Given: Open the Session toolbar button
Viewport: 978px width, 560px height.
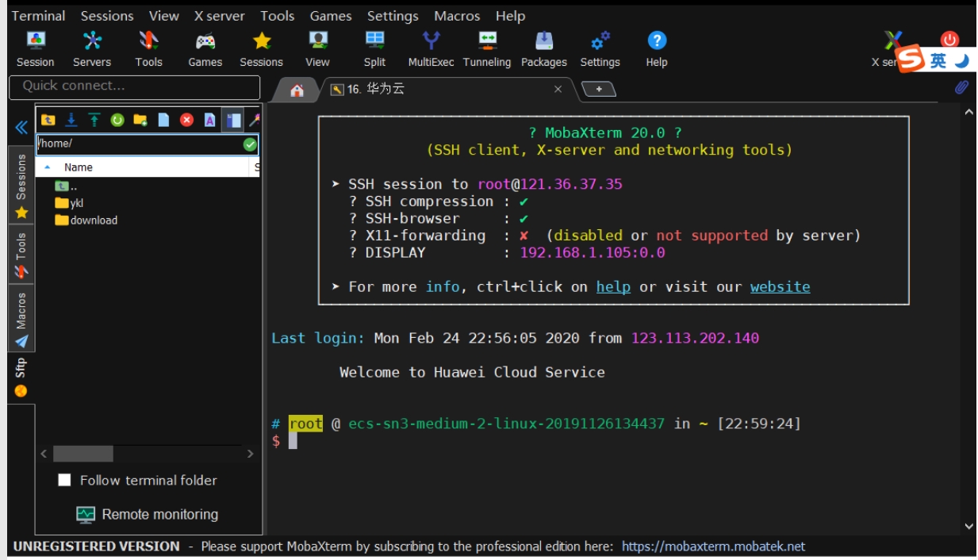Looking at the screenshot, I should 36,49.
